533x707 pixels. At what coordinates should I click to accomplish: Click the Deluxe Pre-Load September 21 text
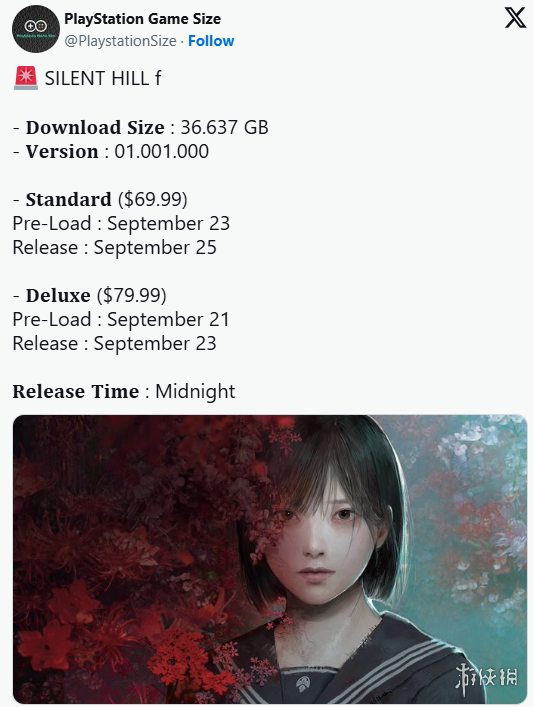click(121, 320)
